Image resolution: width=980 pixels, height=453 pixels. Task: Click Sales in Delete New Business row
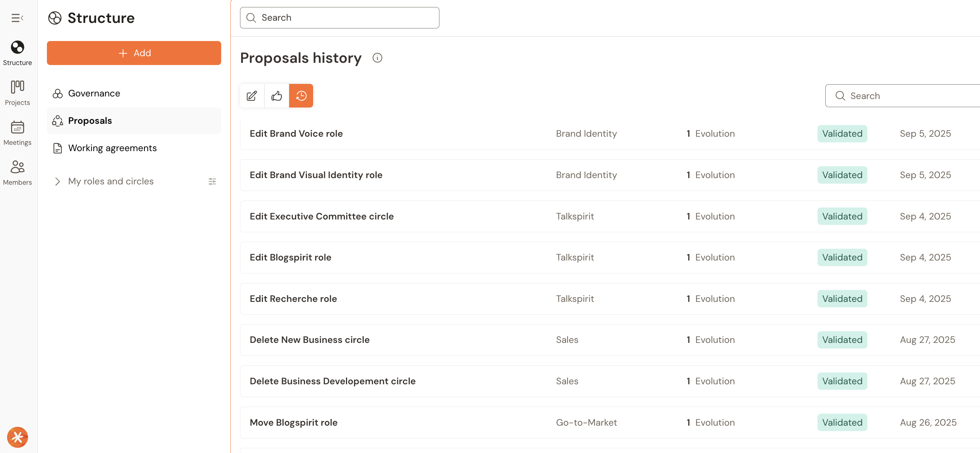click(567, 340)
